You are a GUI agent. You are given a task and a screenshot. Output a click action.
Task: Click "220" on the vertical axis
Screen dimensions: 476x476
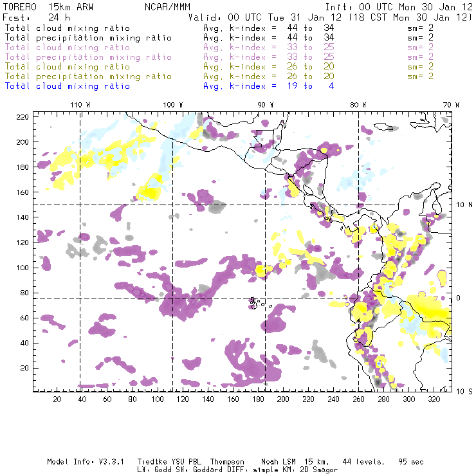[x=23, y=117]
